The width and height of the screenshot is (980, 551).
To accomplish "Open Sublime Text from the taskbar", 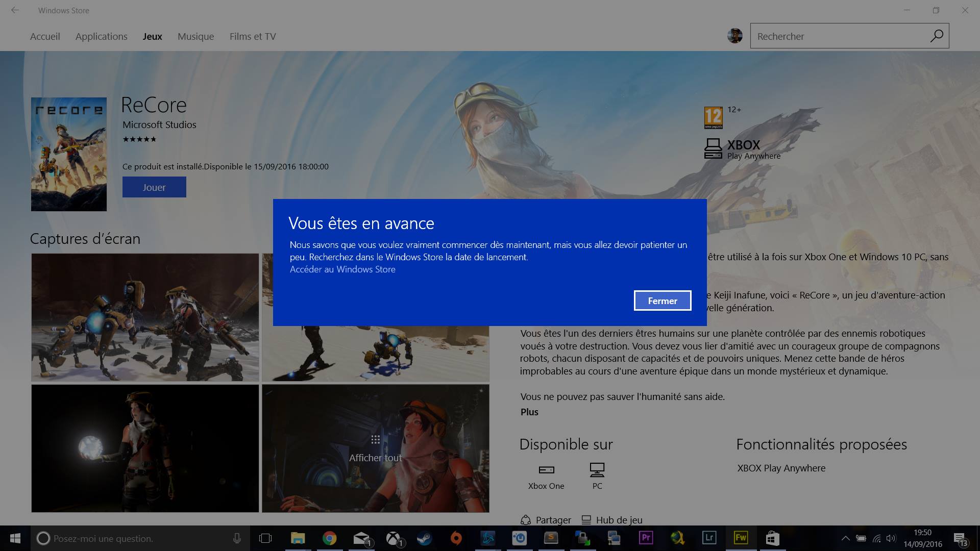I will (551, 538).
